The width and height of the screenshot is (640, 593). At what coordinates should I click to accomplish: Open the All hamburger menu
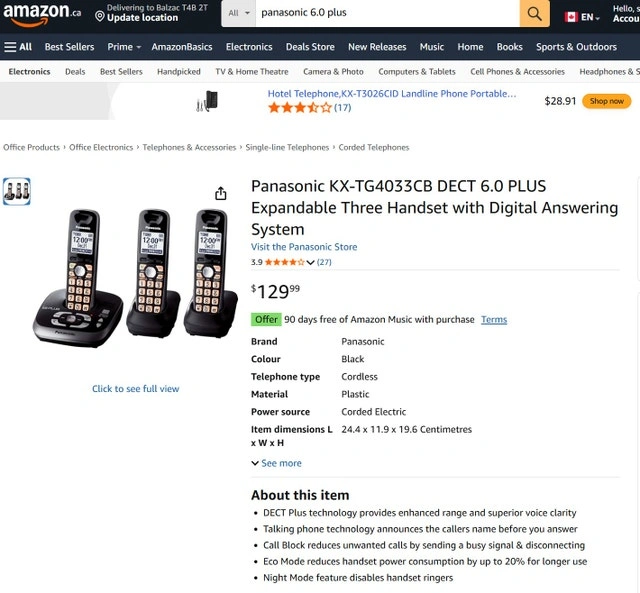[18, 47]
